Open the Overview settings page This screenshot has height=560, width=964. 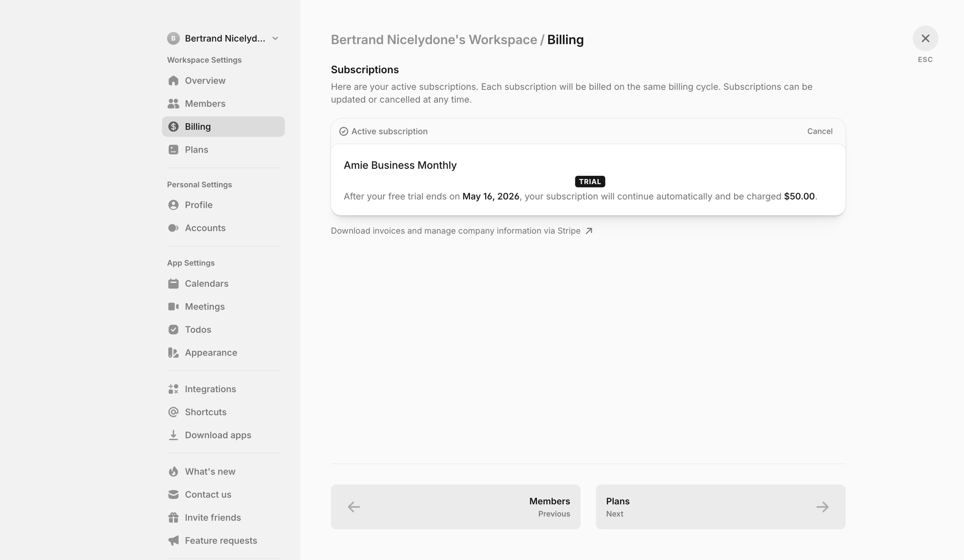pyautogui.click(x=223, y=81)
